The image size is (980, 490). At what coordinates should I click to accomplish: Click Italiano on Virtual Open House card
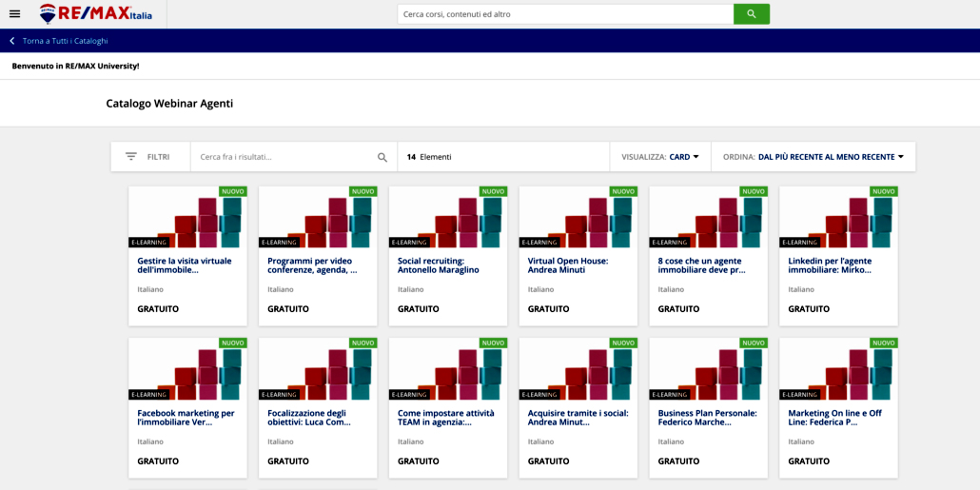(540, 289)
